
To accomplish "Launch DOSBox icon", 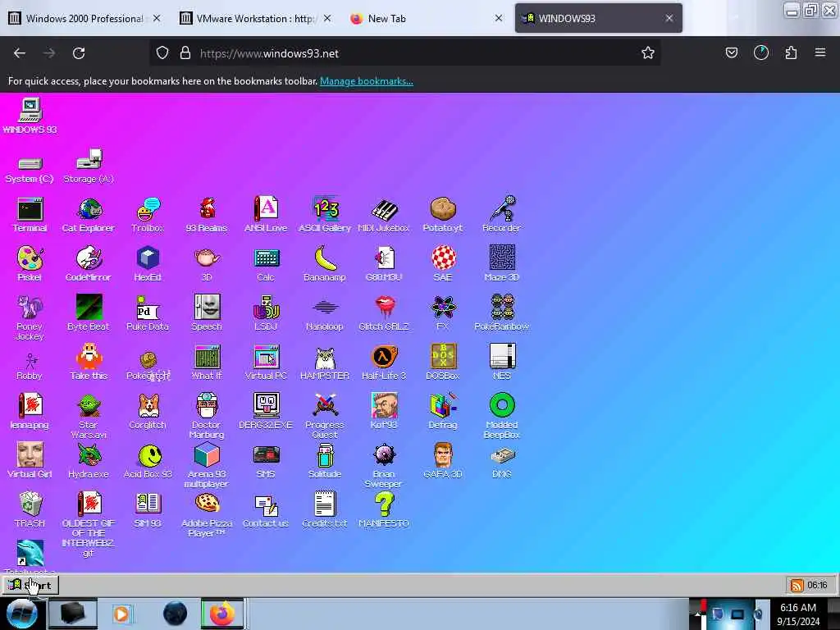I will [442, 362].
